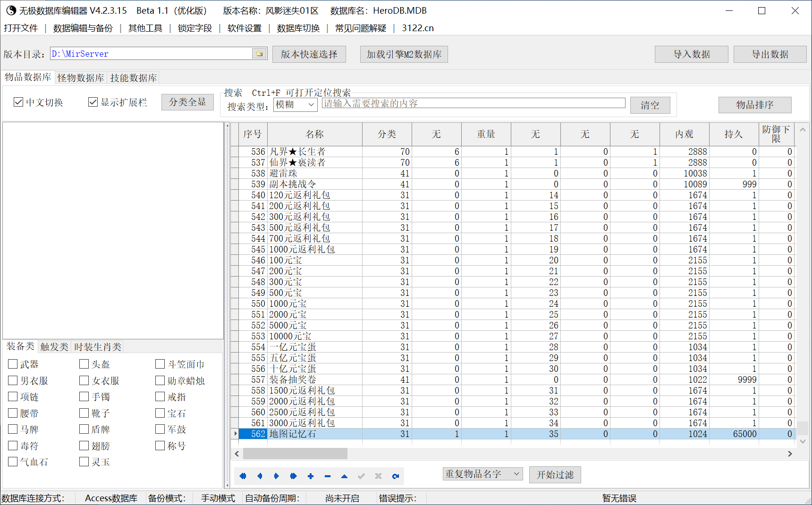
Task: Click vertical scrollbar down arrow of table
Action: coord(803,442)
